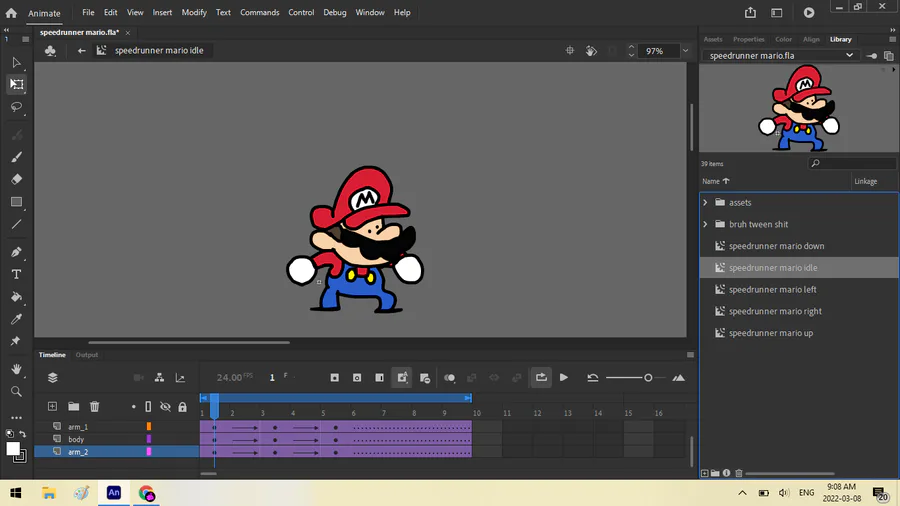Select the Rectangle tool

click(x=16, y=202)
